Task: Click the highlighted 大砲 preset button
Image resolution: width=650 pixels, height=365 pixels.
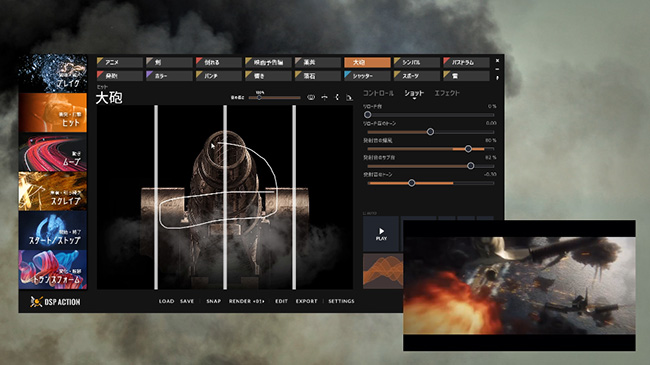Action: coord(367,62)
